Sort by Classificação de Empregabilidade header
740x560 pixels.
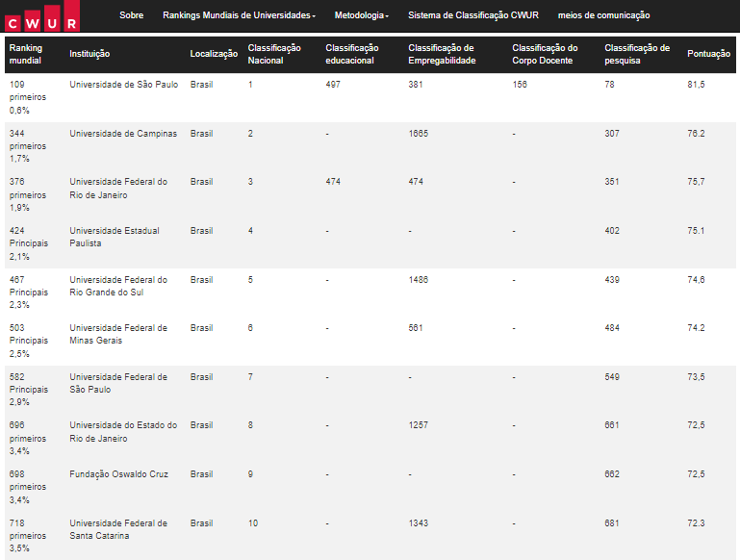pos(442,54)
